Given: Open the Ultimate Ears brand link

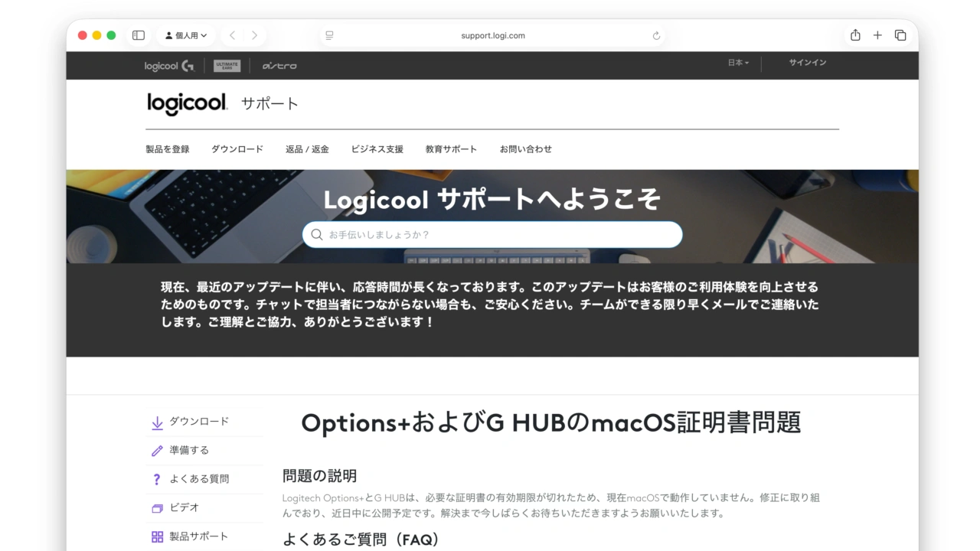Looking at the screenshot, I should [x=227, y=65].
